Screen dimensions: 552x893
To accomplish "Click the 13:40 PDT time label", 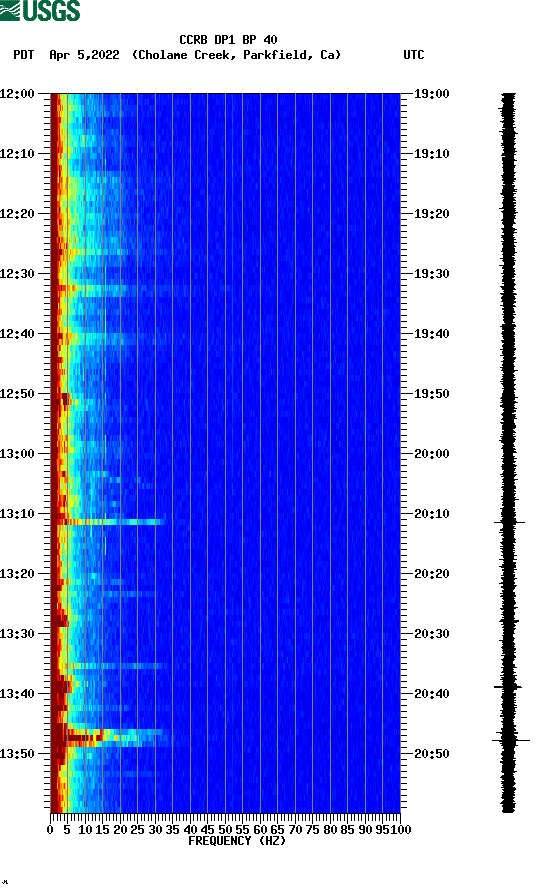I will click(x=17, y=694).
